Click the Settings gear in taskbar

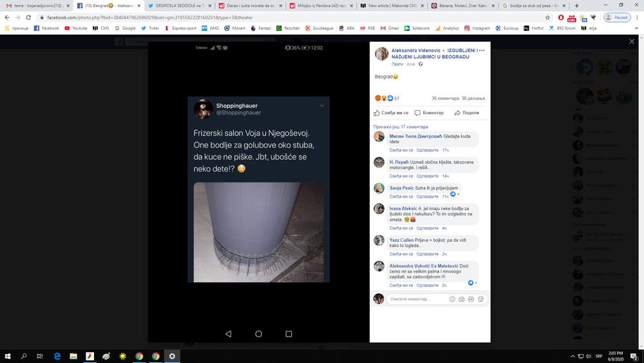[x=172, y=356]
